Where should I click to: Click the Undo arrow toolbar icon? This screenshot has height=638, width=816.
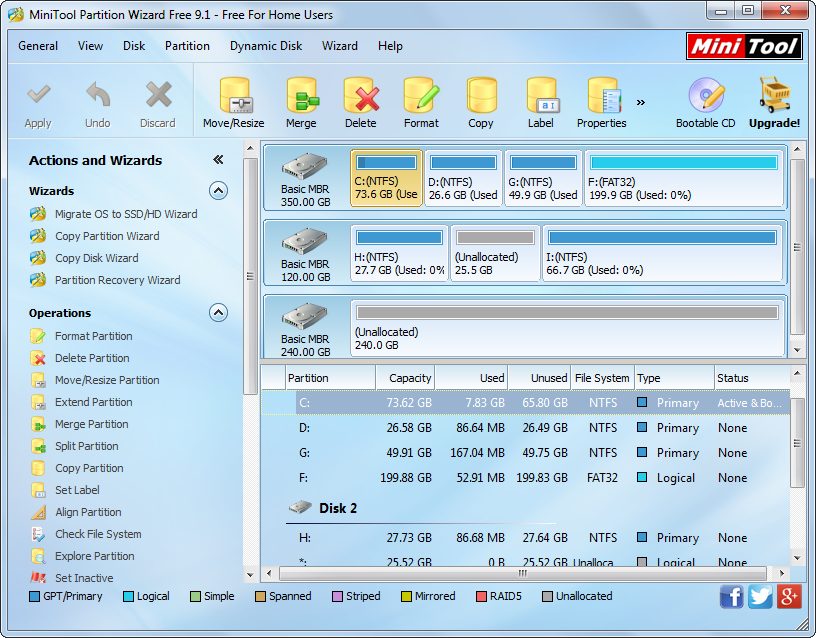(x=98, y=95)
